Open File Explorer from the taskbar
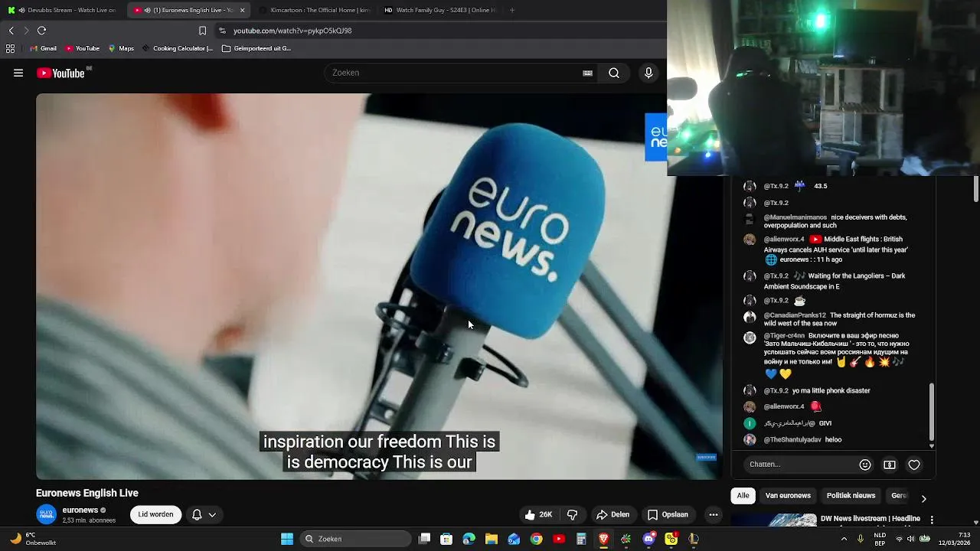 click(x=492, y=539)
